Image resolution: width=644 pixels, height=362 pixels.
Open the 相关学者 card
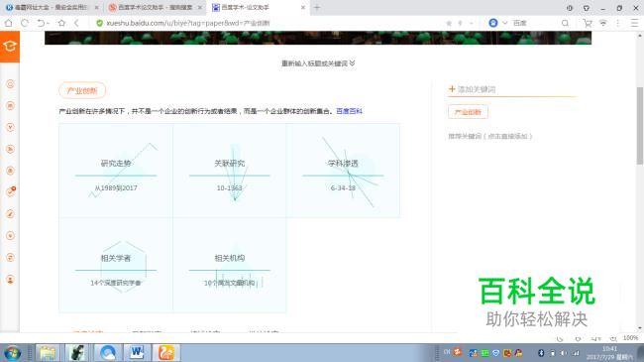tap(116, 266)
